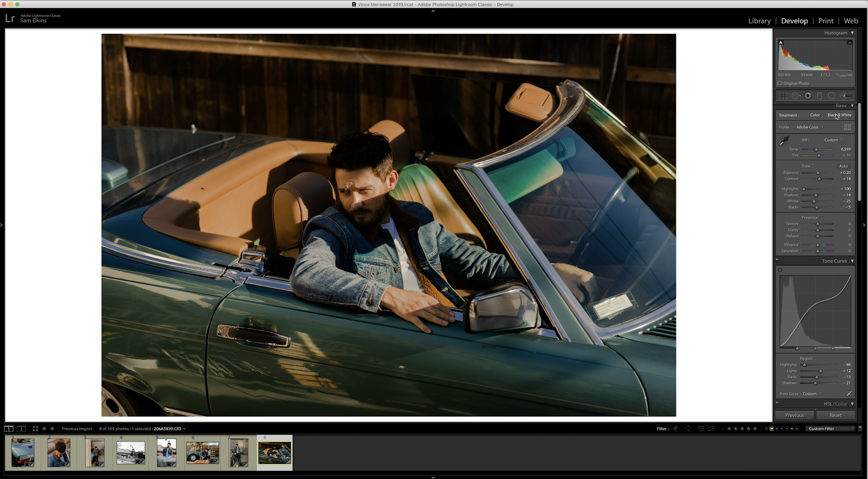Show the hidden top panel arrow
The width and height of the screenshot is (868, 479).
coord(433,11)
